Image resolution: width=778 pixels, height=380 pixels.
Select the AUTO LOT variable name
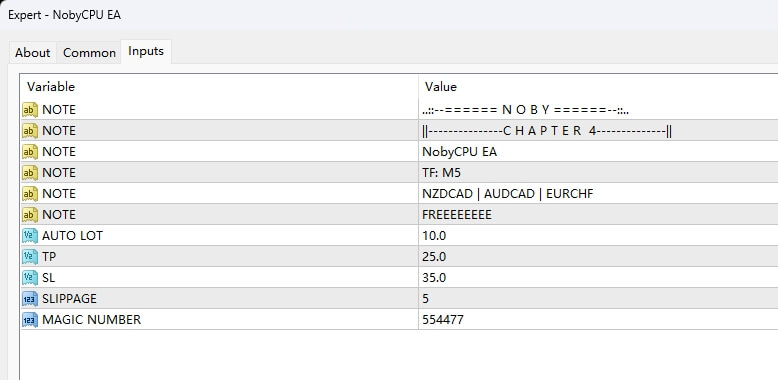tap(72, 236)
